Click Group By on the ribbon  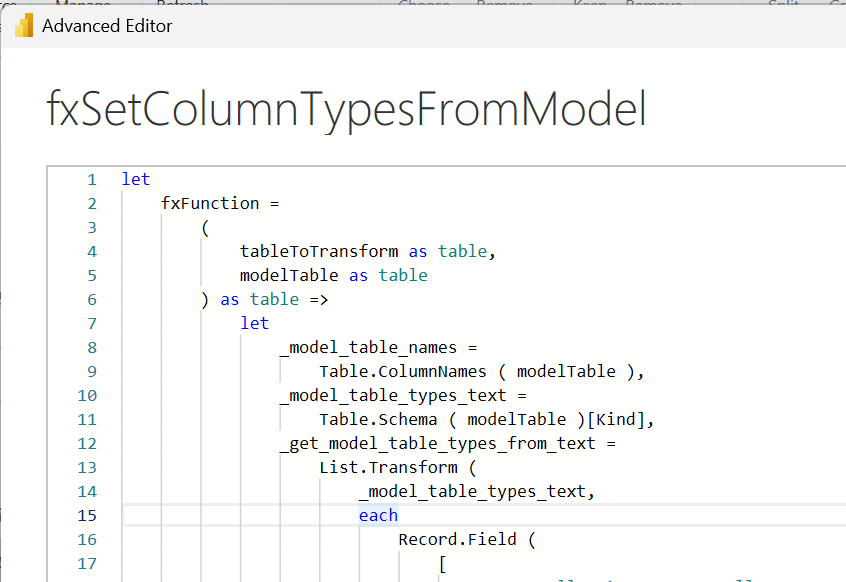click(838, 5)
